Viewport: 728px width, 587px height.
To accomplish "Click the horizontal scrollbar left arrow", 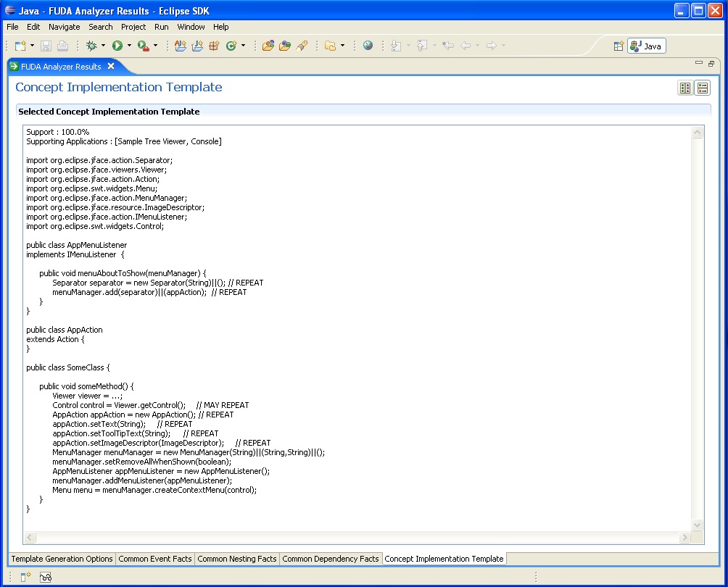I will (30, 537).
